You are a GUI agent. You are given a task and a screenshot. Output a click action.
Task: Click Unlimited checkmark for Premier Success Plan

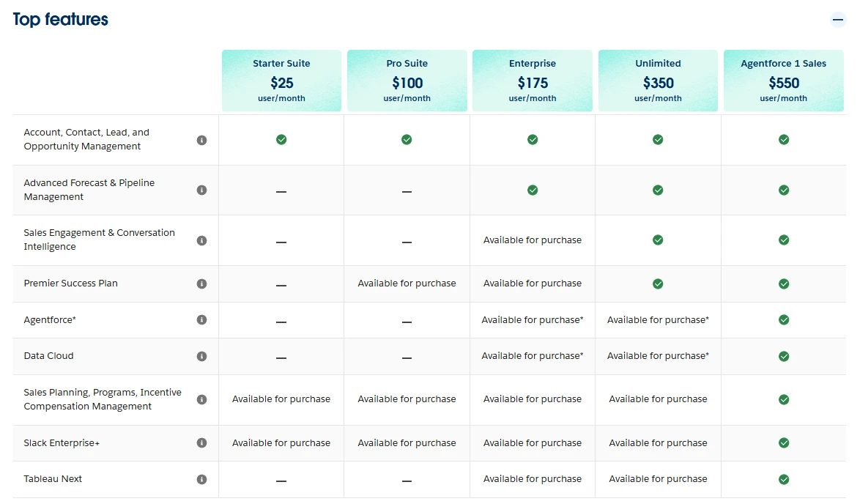click(658, 283)
